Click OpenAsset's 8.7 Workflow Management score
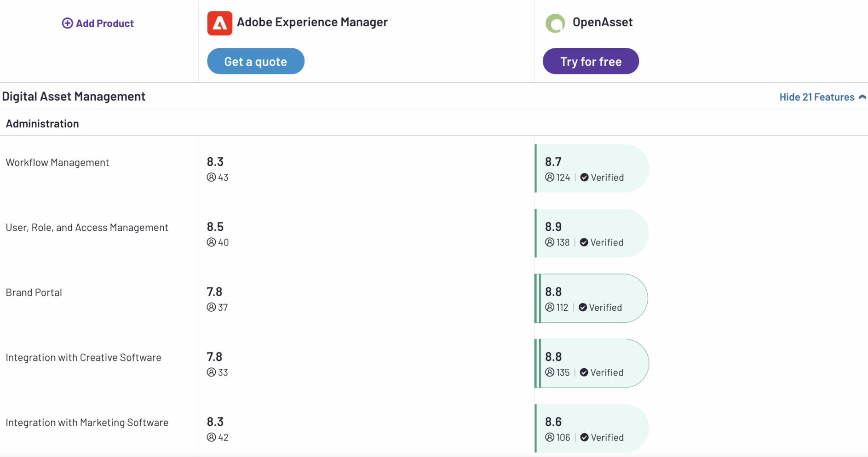The height and width of the screenshot is (457, 868). pos(553,162)
